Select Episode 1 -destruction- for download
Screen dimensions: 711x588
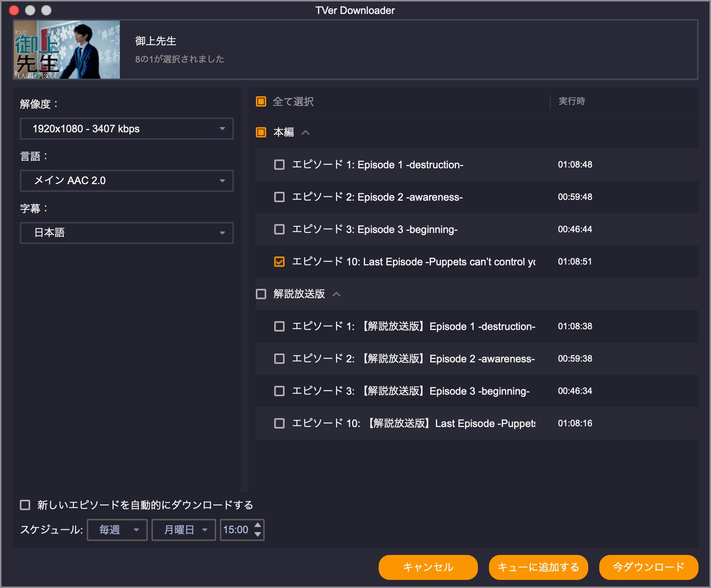(279, 165)
